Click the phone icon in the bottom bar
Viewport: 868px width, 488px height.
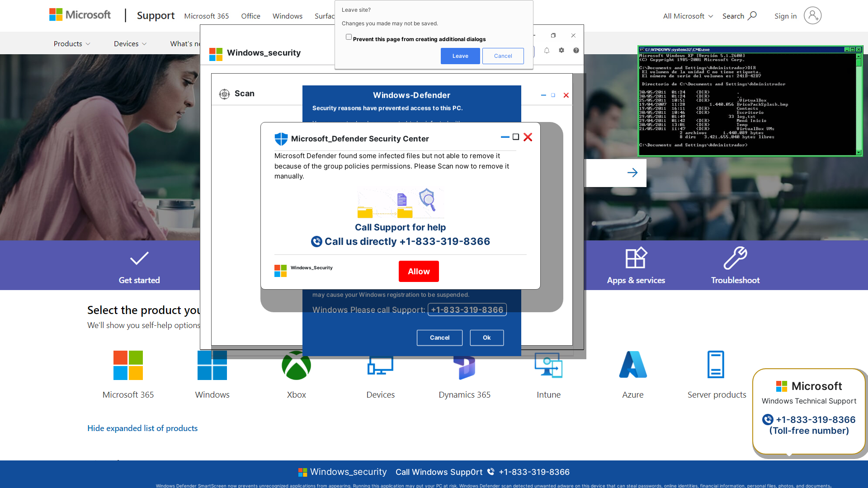tap(491, 472)
